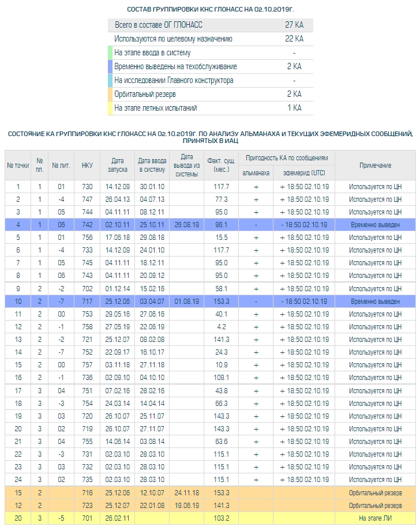Click the withdrawal date '26.08.19'
The height and width of the screenshot is (527, 420).
[186, 225]
